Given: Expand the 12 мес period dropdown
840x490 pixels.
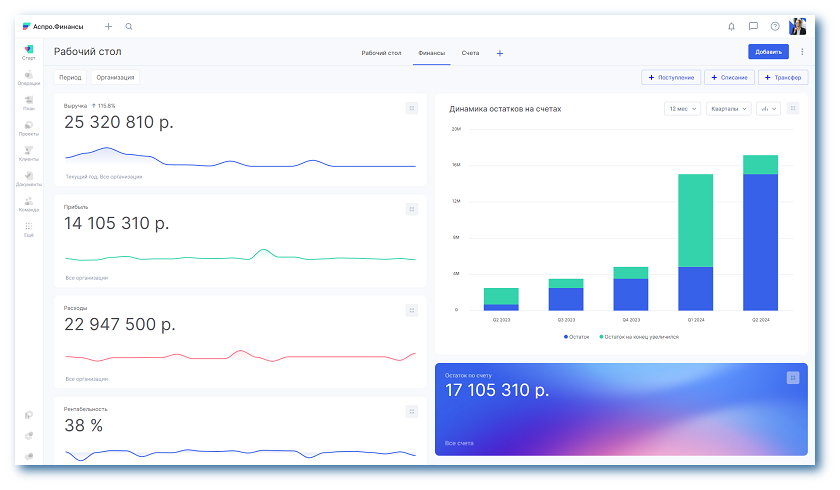Looking at the screenshot, I should pyautogui.click(x=682, y=108).
